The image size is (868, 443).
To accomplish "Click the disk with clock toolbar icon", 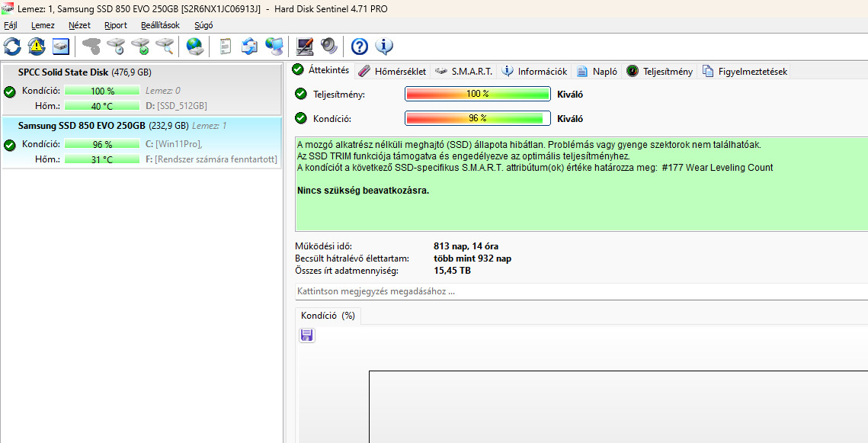I will (x=117, y=47).
